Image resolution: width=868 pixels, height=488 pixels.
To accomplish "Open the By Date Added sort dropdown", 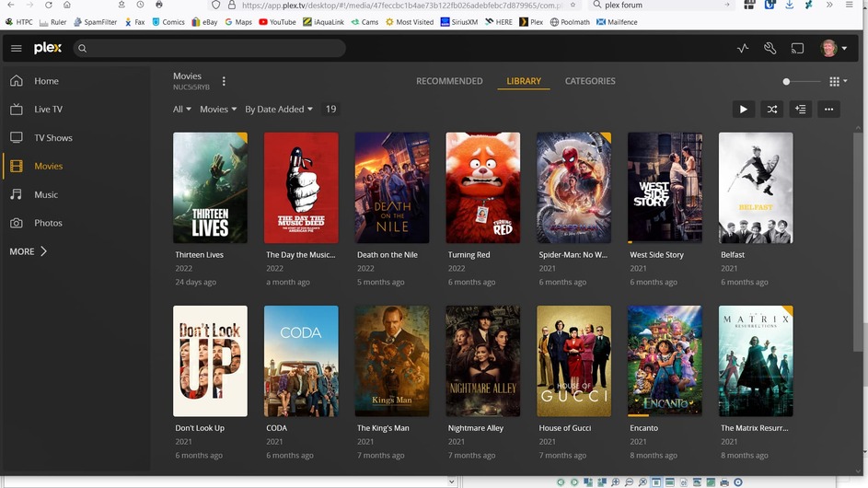I will click(279, 110).
